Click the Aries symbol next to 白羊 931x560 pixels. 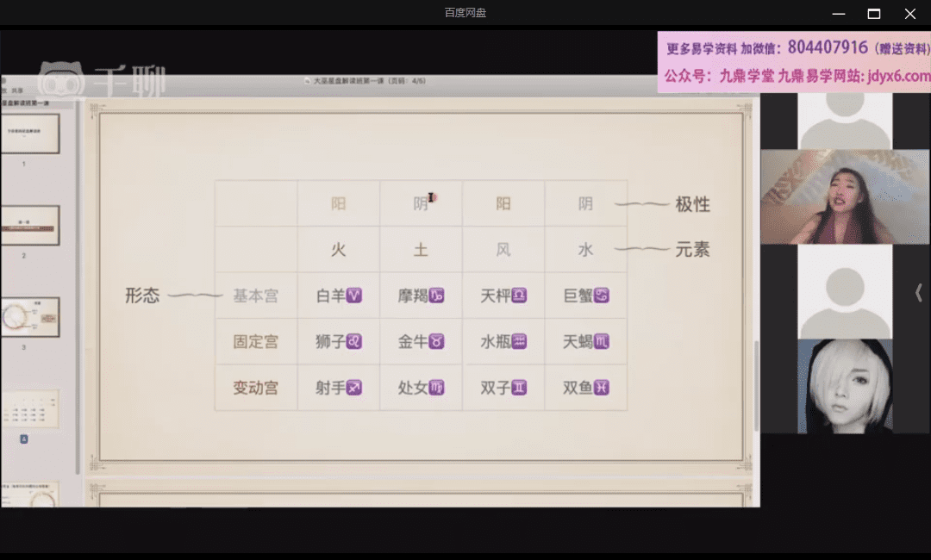point(353,296)
